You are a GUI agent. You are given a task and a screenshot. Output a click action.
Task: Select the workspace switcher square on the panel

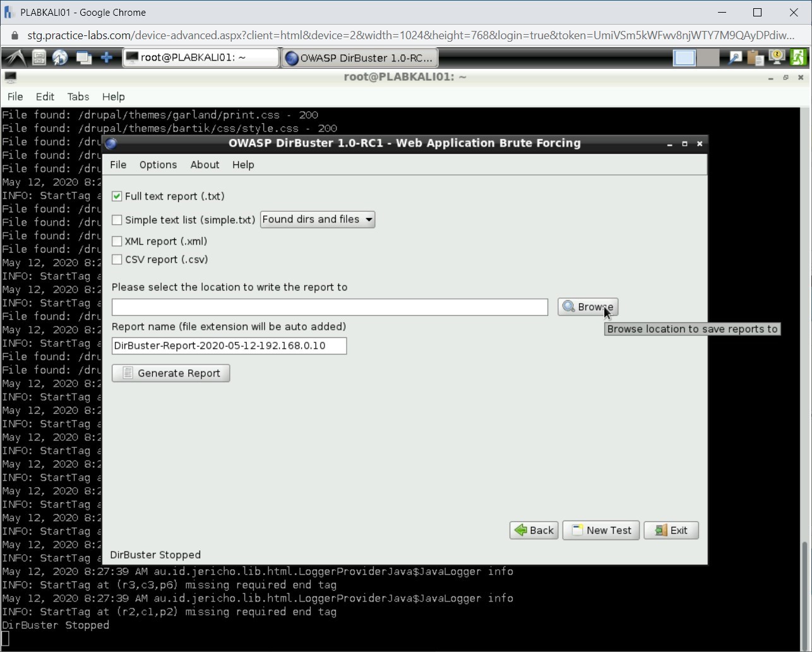[684, 57]
